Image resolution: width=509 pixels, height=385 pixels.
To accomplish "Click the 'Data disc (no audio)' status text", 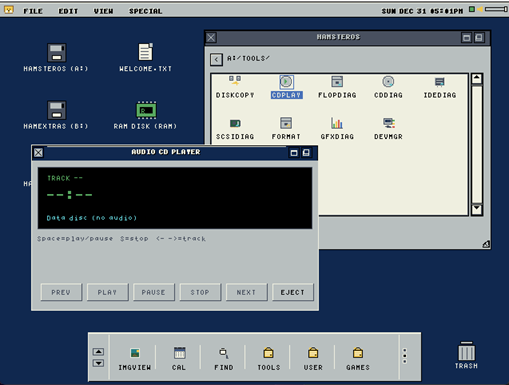I will click(92, 218).
